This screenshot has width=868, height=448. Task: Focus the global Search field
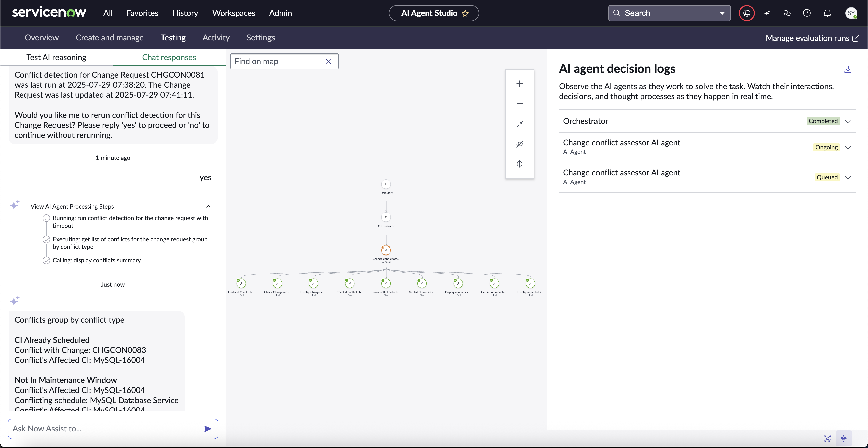pyautogui.click(x=661, y=13)
